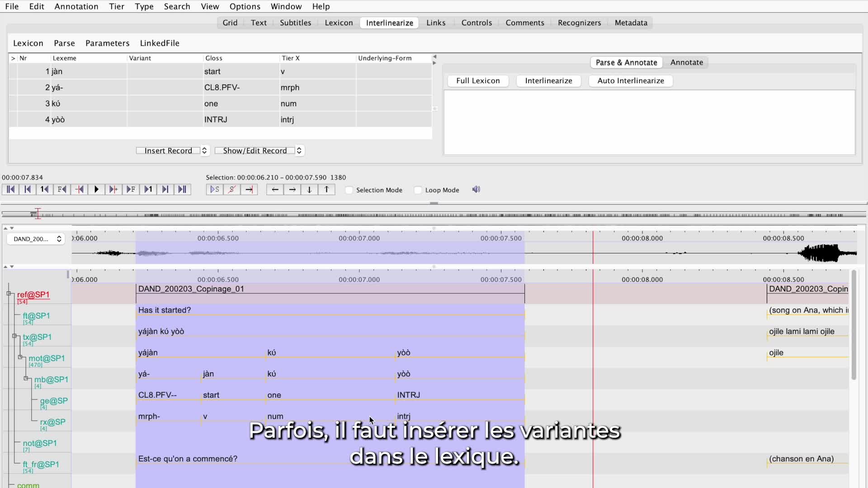This screenshot has height=488, width=868.
Task: Click the Full Lexicon button
Action: (x=477, y=80)
